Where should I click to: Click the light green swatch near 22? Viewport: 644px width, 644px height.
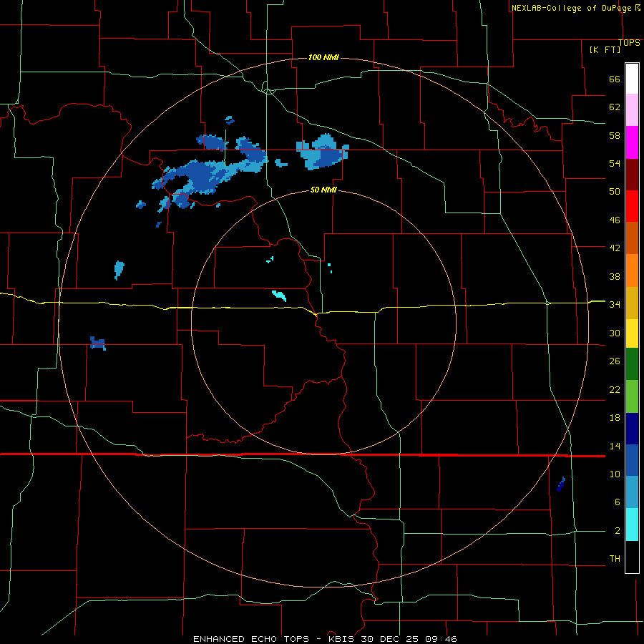(632, 396)
